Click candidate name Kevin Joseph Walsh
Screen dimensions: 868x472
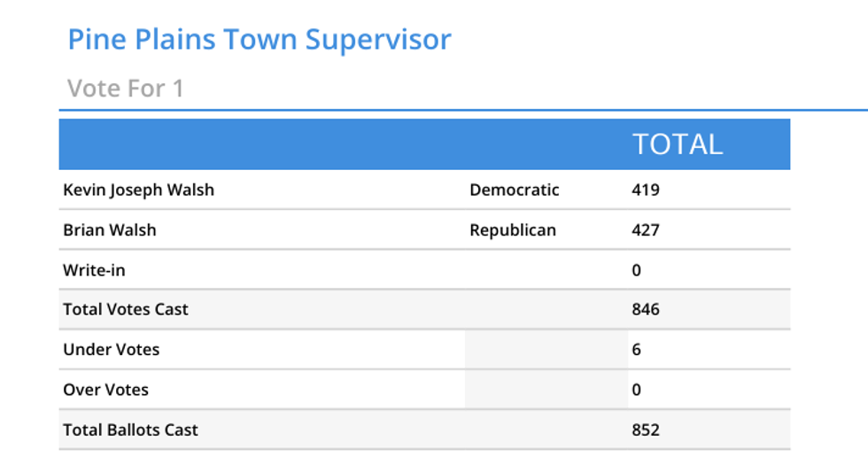coord(138,190)
